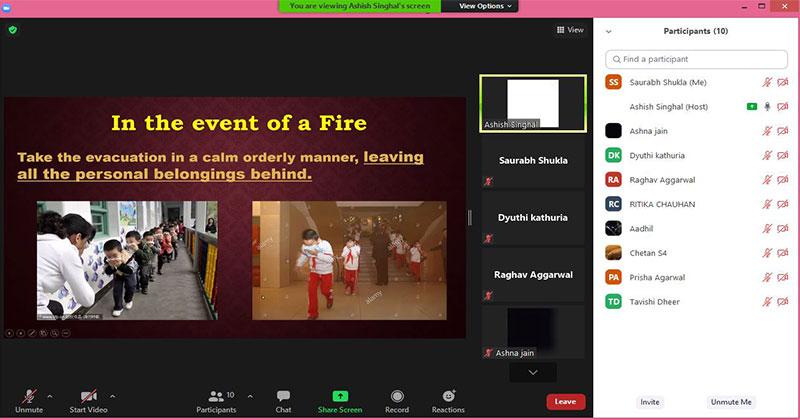The height and width of the screenshot is (420, 800).
Task: Click the green encryption shield icon
Action: [12, 30]
